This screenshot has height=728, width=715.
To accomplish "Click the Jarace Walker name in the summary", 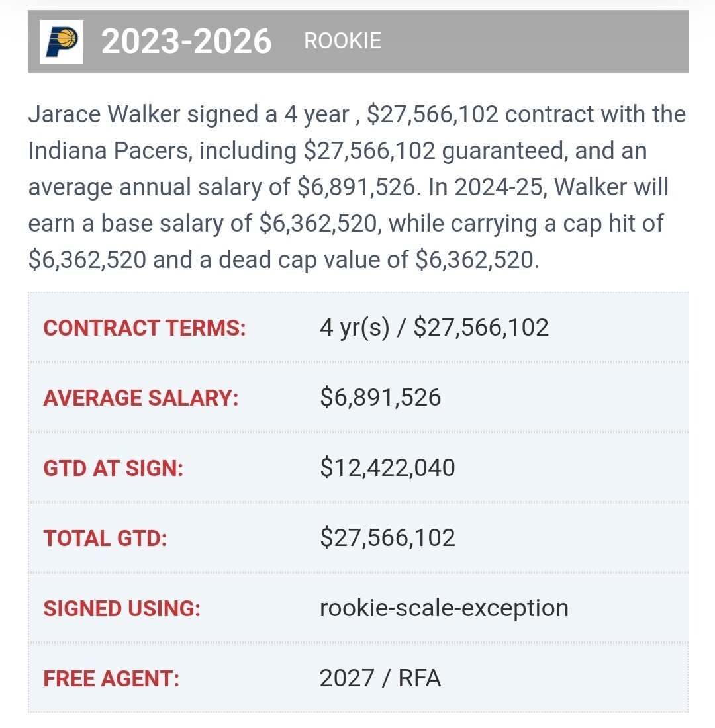I will point(104,114).
